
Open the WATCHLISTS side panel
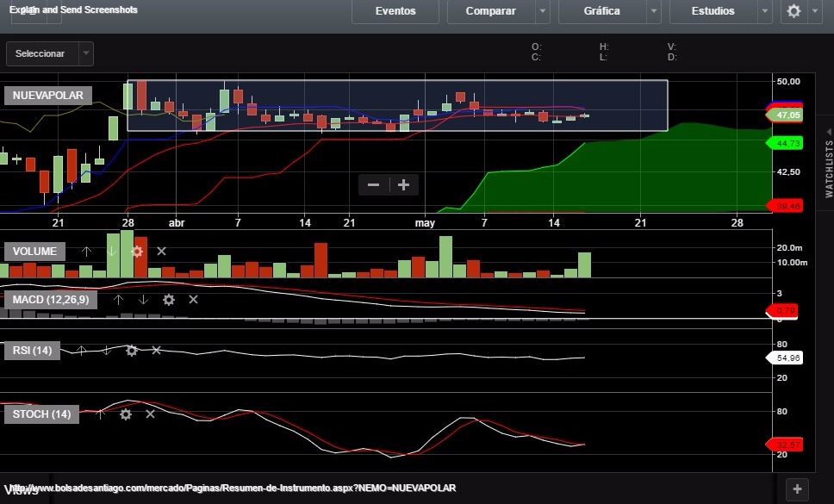pyautogui.click(x=829, y=164)
